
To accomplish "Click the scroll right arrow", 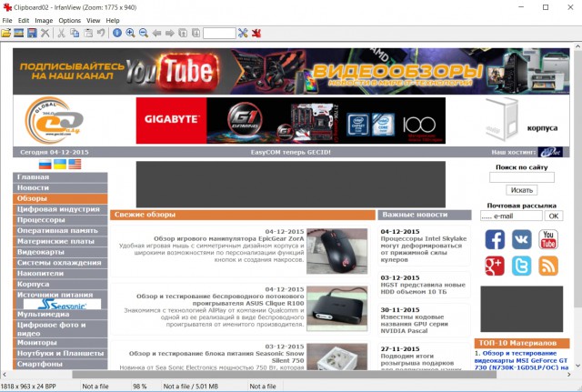I will pos(569,375).
